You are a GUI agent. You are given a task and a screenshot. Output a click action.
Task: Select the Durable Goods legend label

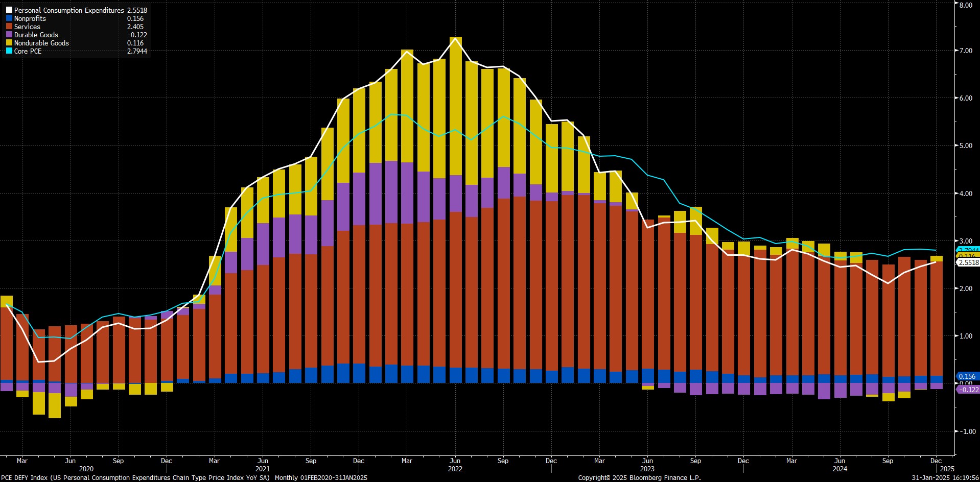pyautogui.click(x=36, y=35)
